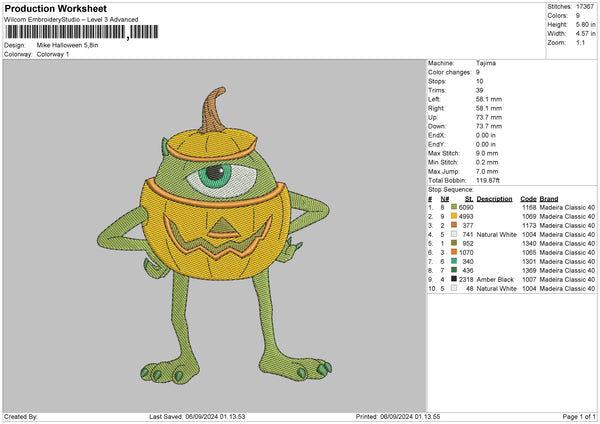Click the 'Code' column header
600x424 pixels.
[x=528, y=199]
